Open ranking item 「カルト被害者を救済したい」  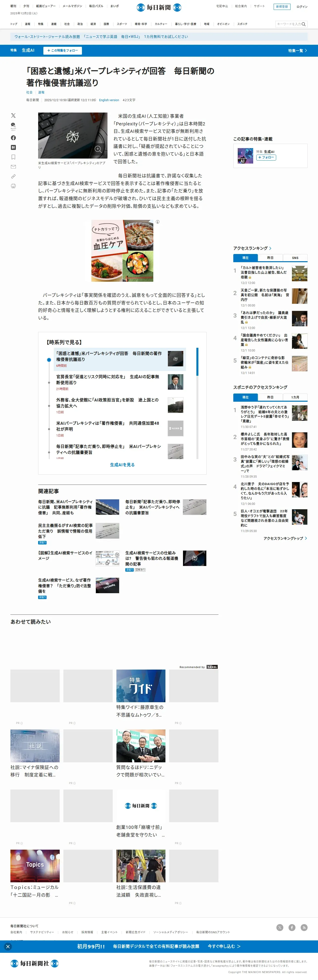coord(264,272)
